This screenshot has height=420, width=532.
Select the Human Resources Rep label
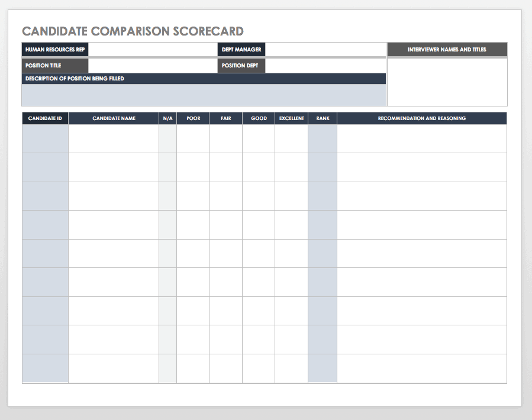point(55,50)
